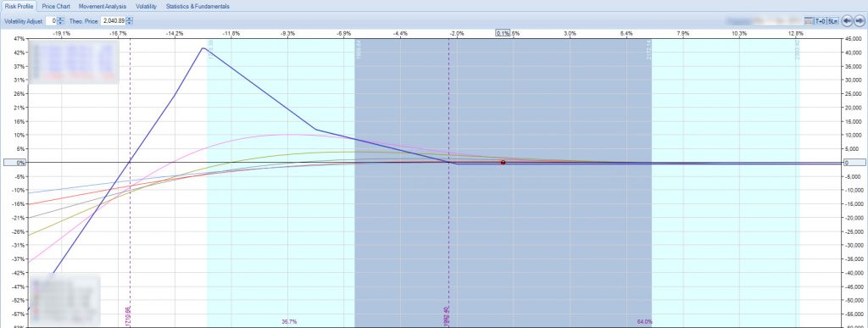Select Statistics & Fundamentals tab
The image size is (868, 328).
(198, 7)
